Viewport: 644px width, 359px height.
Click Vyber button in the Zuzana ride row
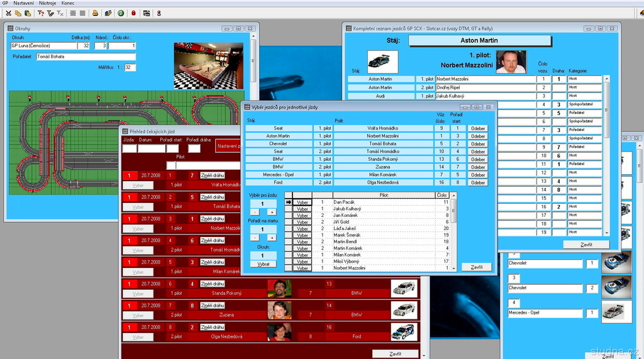click(138, 316)
